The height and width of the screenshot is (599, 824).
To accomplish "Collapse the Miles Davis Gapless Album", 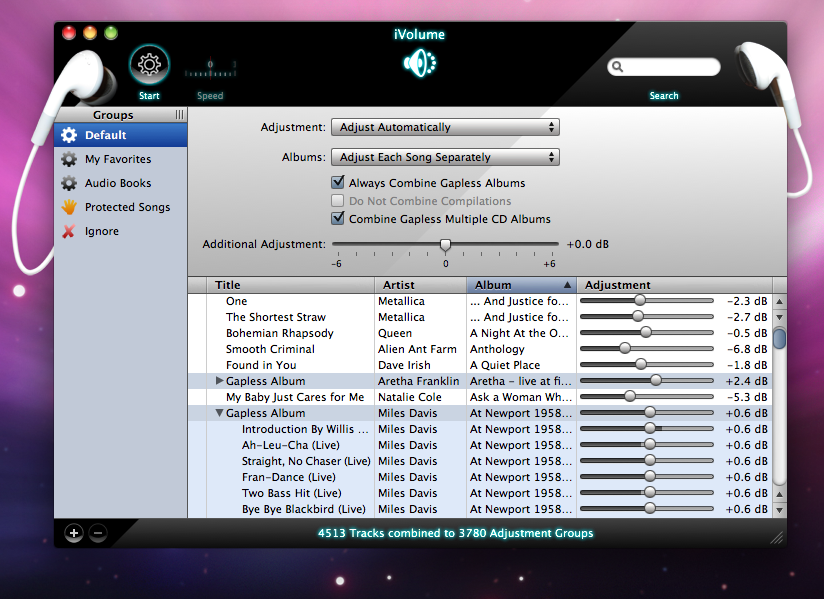I will click(220, 413).
